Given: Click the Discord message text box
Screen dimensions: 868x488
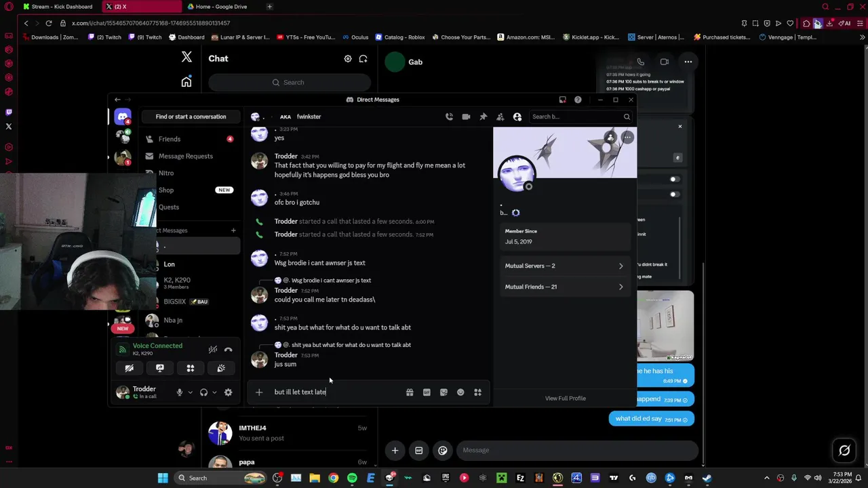Looking at the screenshot, I should 336,392.
